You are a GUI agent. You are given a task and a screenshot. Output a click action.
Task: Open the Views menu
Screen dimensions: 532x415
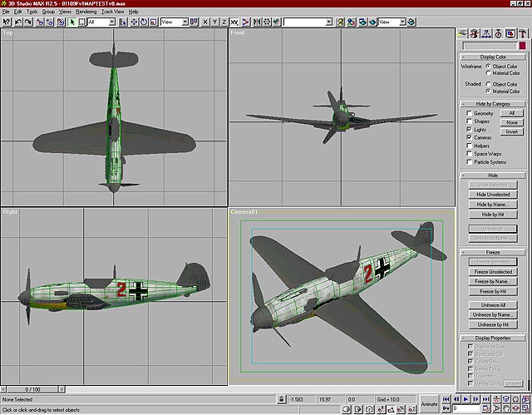pyautogui.click(x=65, y=12)
